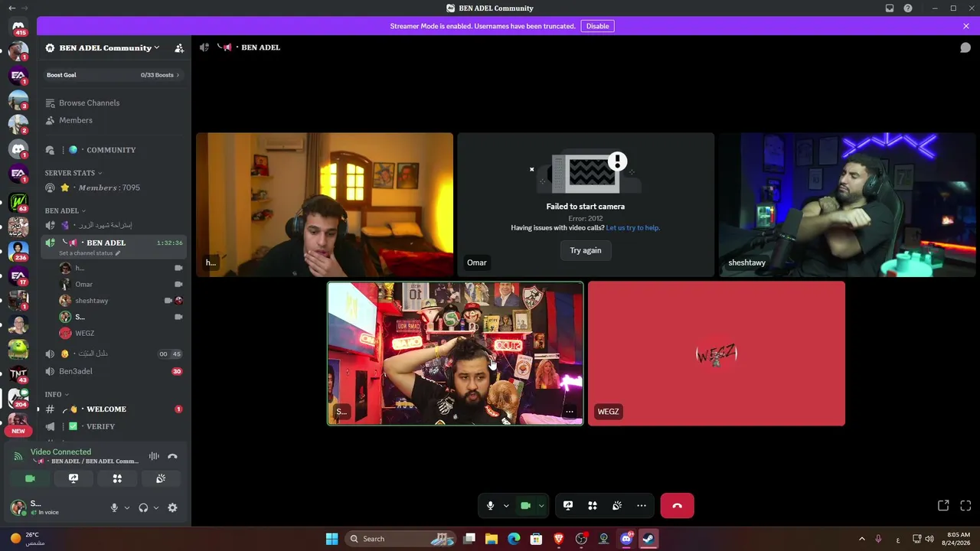The image size is (980, 551).
Task: Open more options on S... video tile
Action: click(569, 412)
